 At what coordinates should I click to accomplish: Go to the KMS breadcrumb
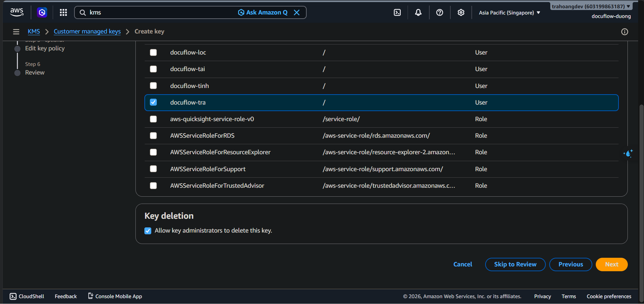(34, 31)
